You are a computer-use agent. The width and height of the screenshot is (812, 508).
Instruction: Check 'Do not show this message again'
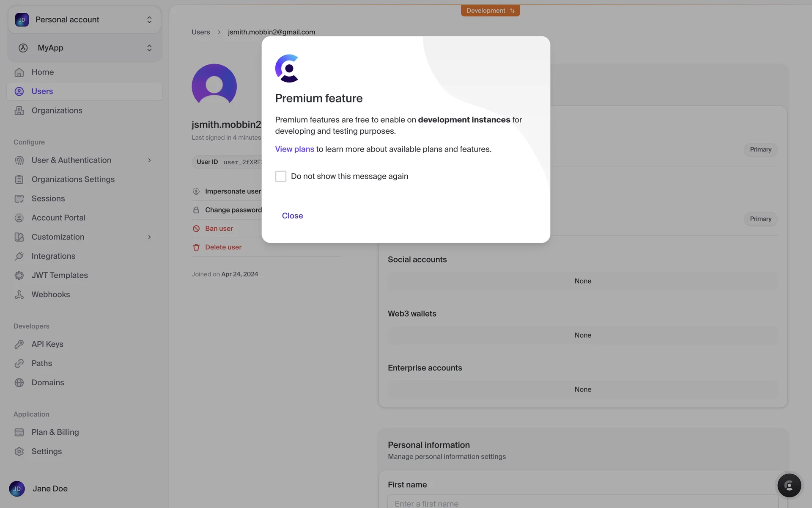(281, 177)
